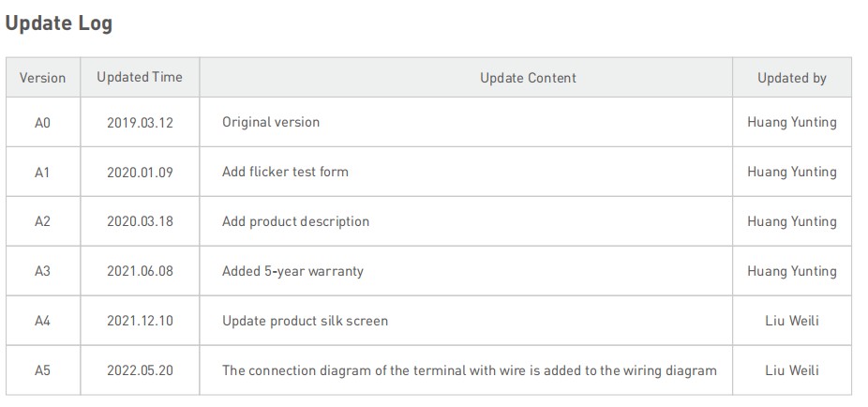
Task: Click the Updated by column header
Action: point(792,78)
